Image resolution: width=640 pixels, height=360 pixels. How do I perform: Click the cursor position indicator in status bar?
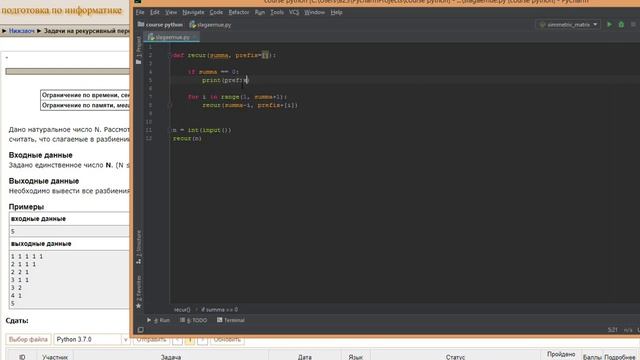click(x=612, y=329)
